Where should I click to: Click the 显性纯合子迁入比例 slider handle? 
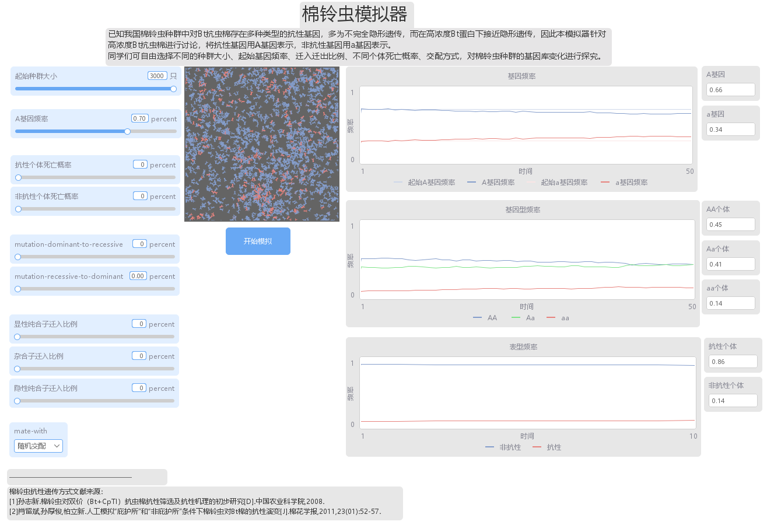[x=17, y=337]
